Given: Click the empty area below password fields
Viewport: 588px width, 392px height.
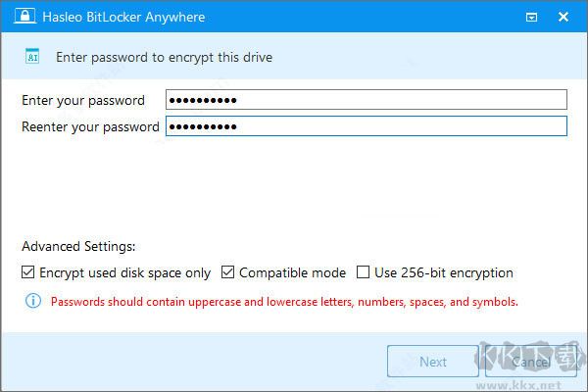Looking at the screenshot, I should (x=294, y=186).
